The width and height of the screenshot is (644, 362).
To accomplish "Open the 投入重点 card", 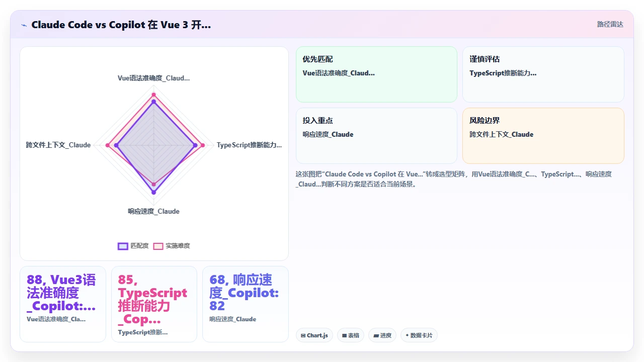I will tap(376, 136).
